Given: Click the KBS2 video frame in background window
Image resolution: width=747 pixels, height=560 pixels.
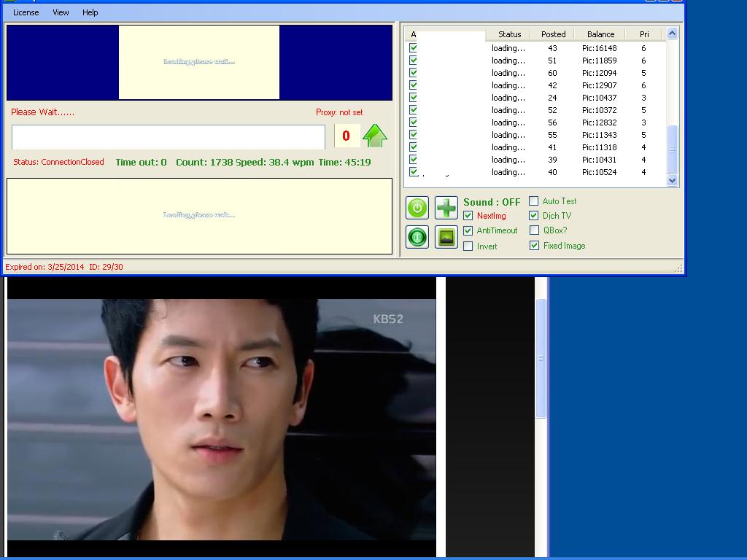Looking at the screenshot, I should [222, 419].
